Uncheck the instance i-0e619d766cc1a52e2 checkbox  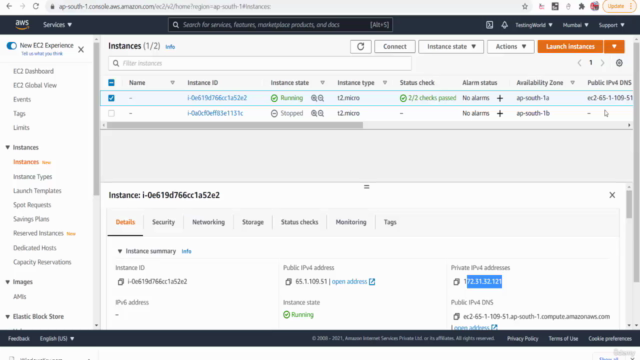tap(111, 98)
